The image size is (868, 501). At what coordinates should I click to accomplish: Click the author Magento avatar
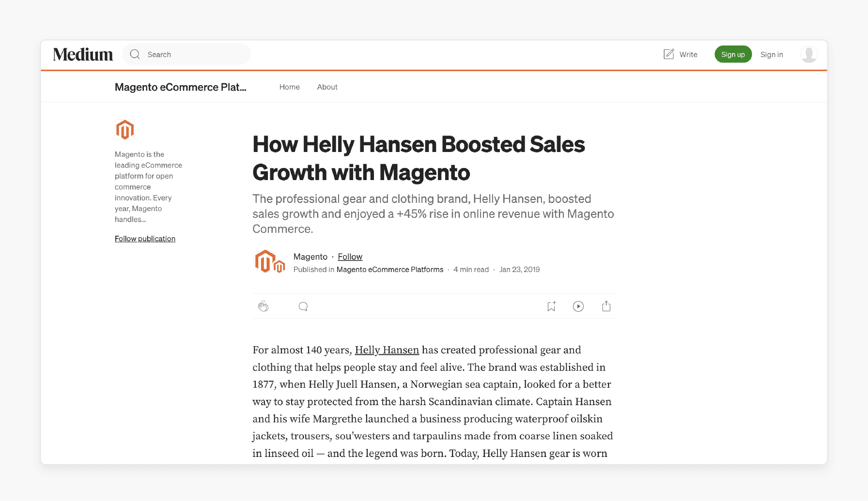pyautogui.click(x=270, y=262)
